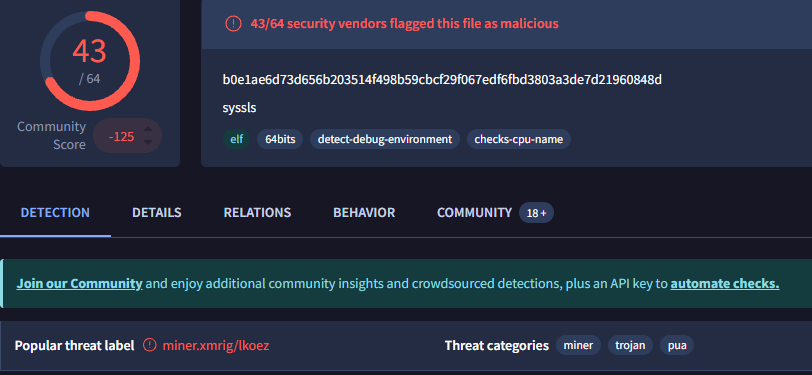Image resolution: width=812 pixels, height=375 pixels.
Task: Switch to the DETAILS tab
Action: (156, 213)
